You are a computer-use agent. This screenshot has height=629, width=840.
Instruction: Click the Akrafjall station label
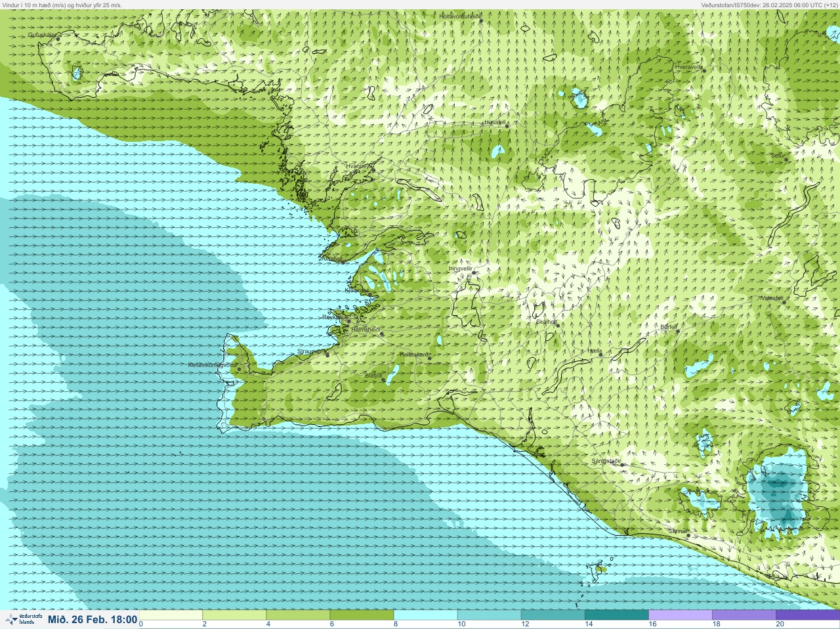(331, 259)
